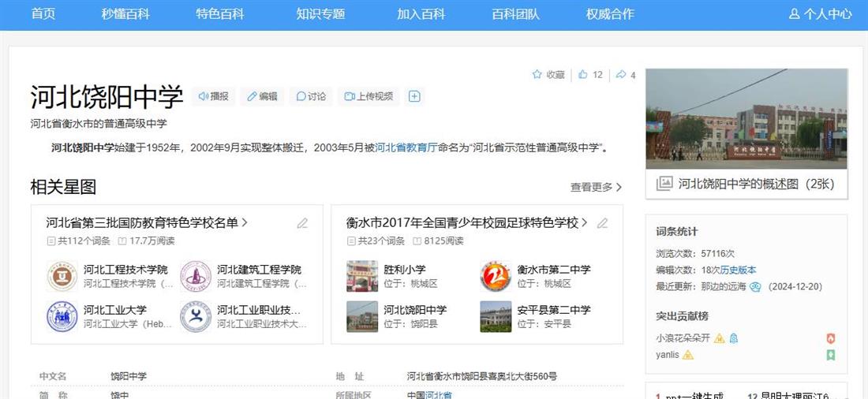868x399 pixels.
Task: Click the 河北饶阳中学 card thumbnail
Action: click(x=362, y=316)
